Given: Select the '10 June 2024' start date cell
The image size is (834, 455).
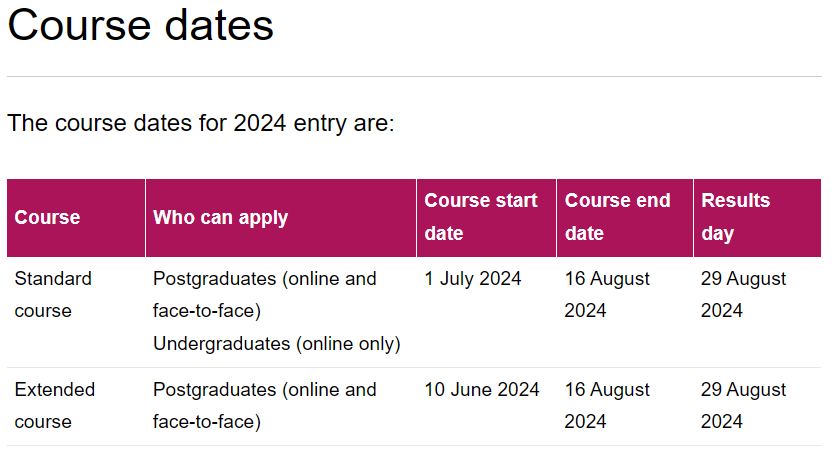Looking at the screenshot, I should (482, 390).
